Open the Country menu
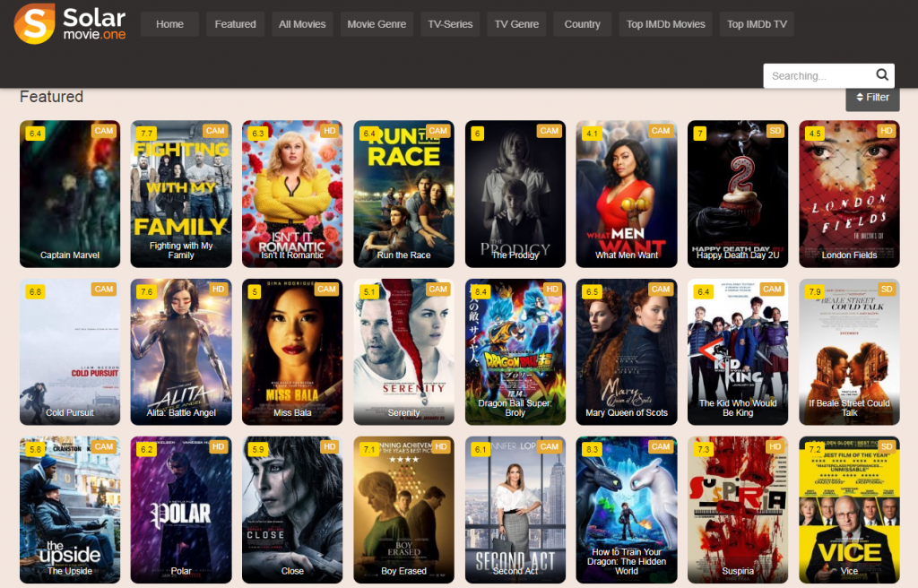 click(582, 24)
